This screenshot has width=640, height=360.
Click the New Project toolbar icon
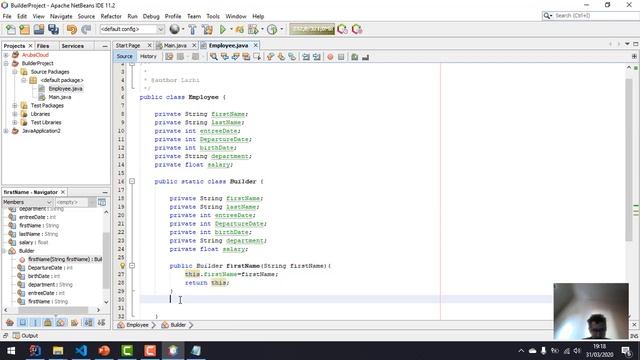24,29
